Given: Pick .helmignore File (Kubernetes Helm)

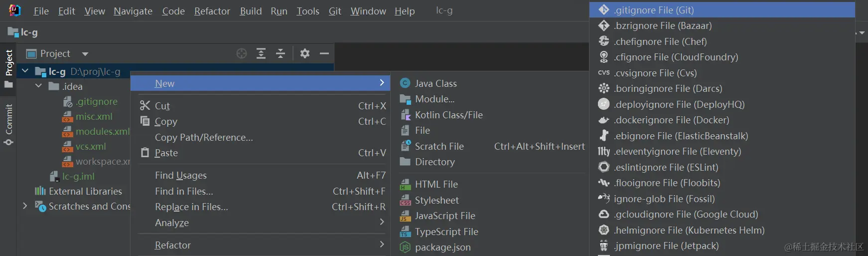Looking at the screenshot, I should coord(689,230).
